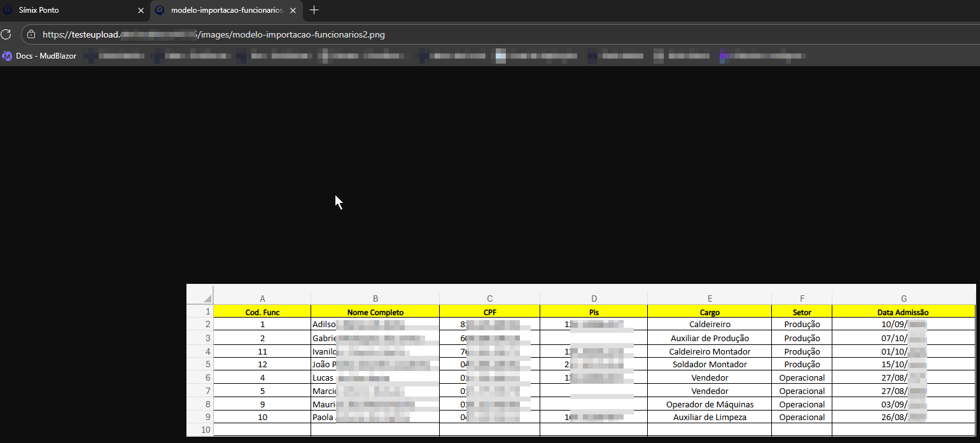Open the Docs - MudBlazor bookmark
The height and width of the screenshot is (443, 980).
click(39, 56)
